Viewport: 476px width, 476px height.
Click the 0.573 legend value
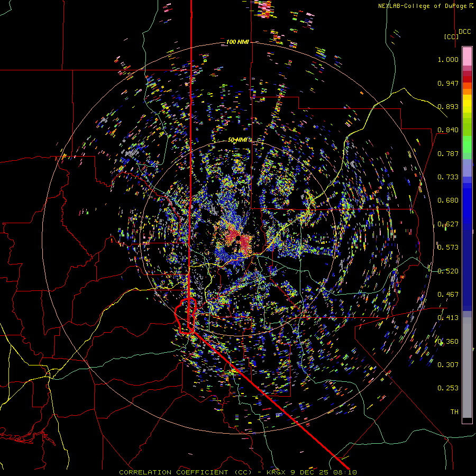click(x=448, y=248)
